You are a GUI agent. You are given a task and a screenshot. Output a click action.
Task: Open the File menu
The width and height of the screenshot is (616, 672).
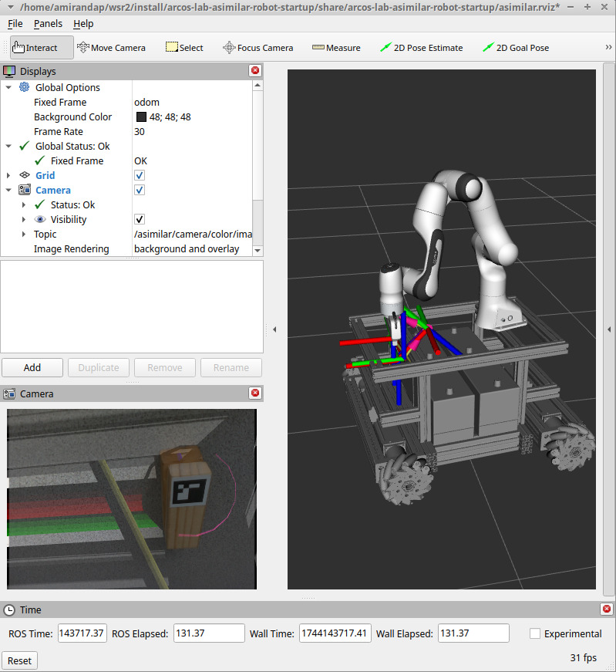[x=15, y=24]
